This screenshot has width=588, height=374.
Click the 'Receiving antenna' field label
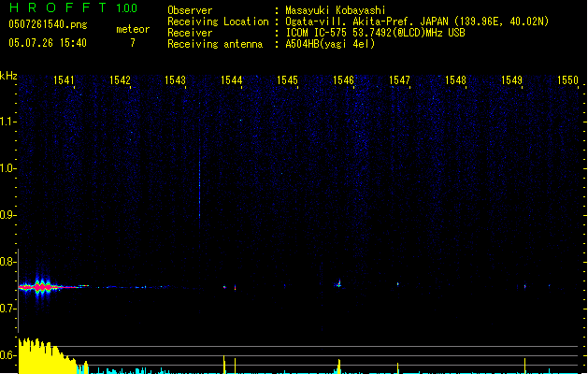click(215, 44)
